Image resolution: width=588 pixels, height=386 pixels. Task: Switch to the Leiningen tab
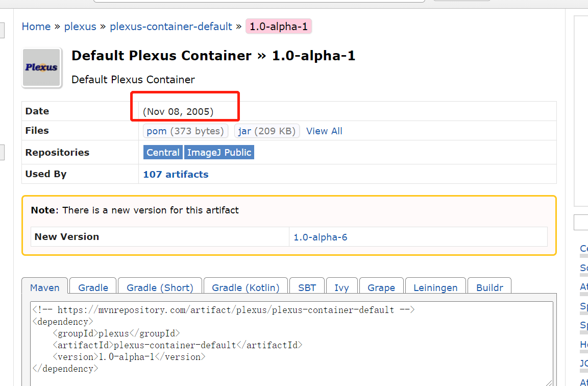[435, 287]
